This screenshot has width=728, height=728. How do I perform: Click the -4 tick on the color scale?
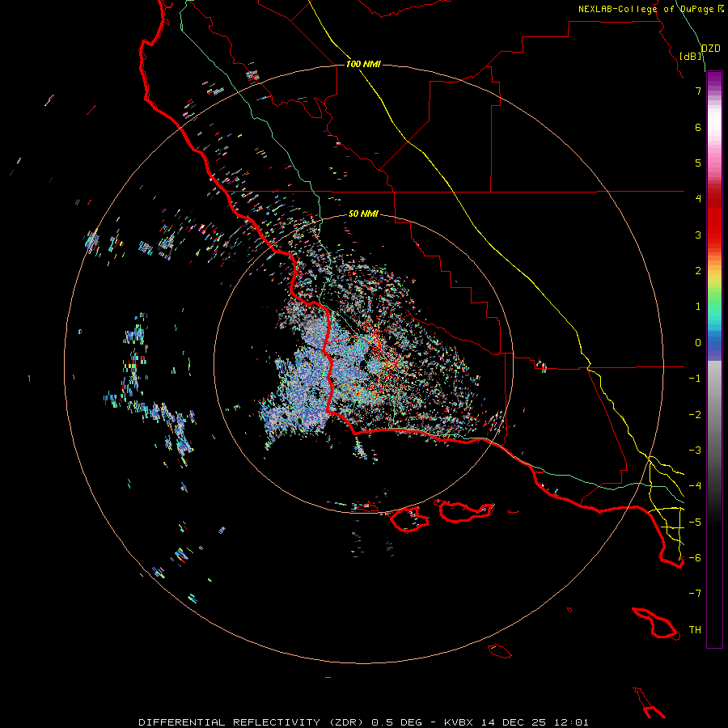[x=695, y=486]
